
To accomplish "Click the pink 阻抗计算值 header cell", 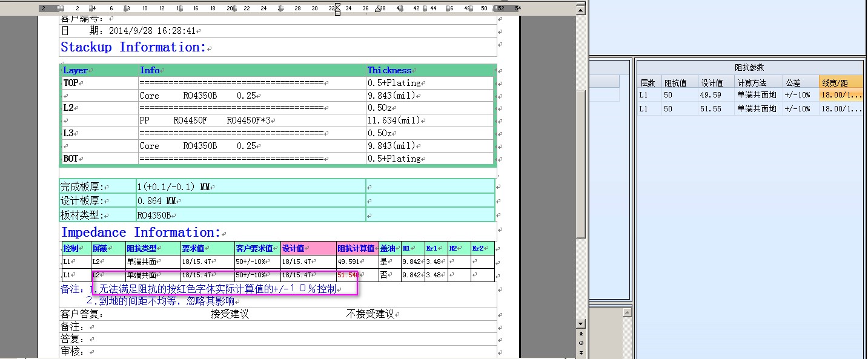I will point(357,248).
